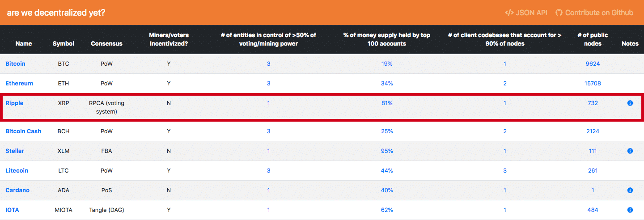Click Stellar's 95% money supply value
The image size is (644, 220).
point(387,151)
